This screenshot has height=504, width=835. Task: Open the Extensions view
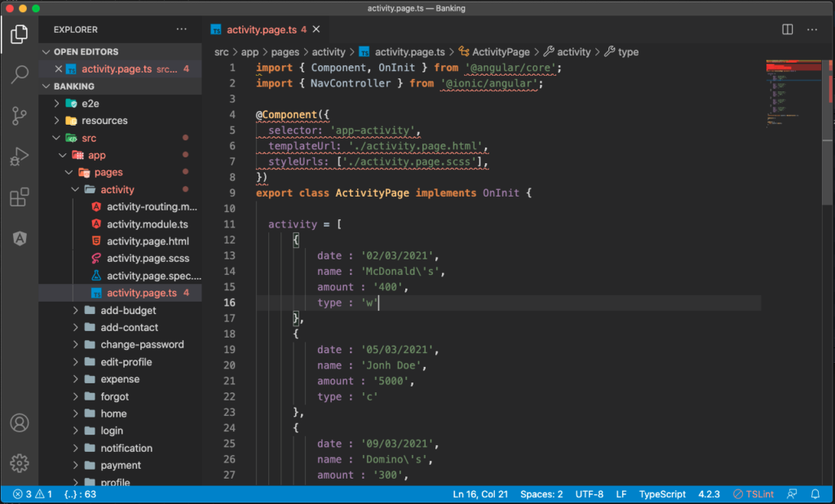(19, 197)
